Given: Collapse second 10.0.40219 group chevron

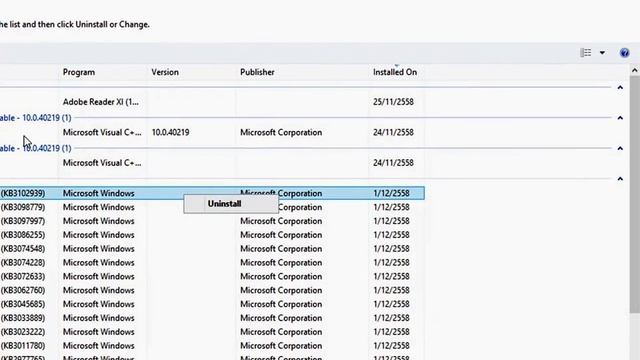Looking at the screenshot, I should coord(620,148).
